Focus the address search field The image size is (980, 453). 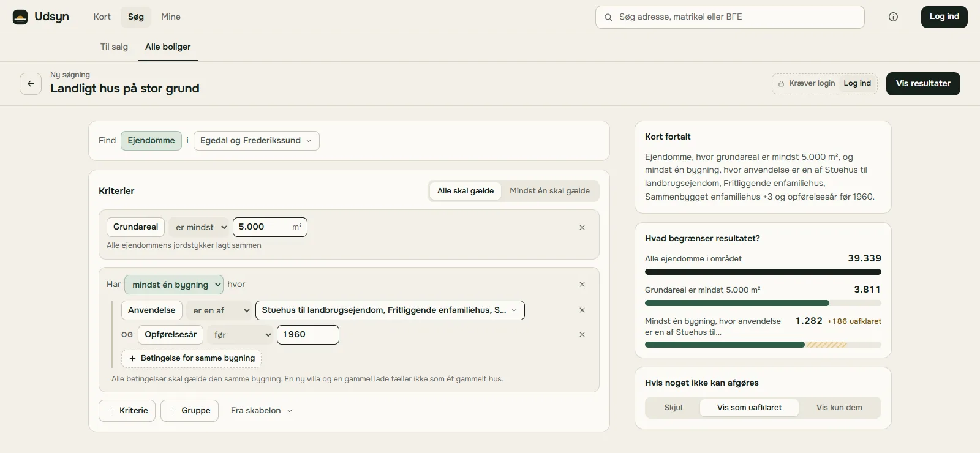tap(730, 17)
